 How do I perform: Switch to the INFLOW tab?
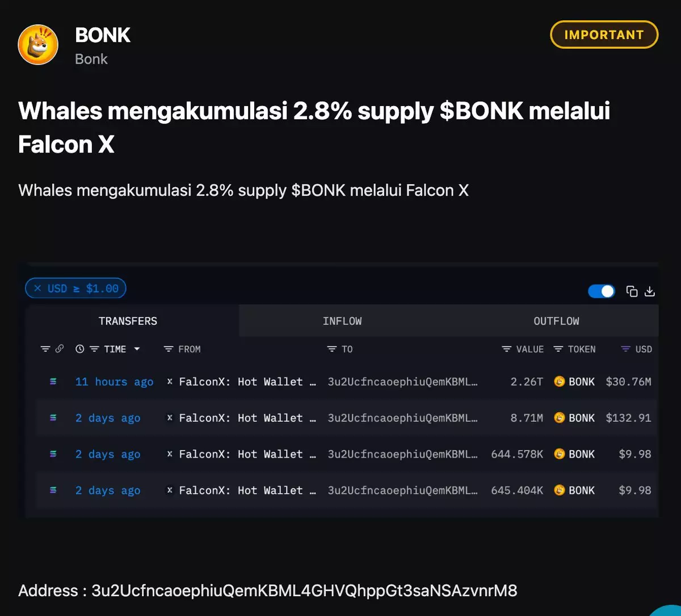point(342,321)
